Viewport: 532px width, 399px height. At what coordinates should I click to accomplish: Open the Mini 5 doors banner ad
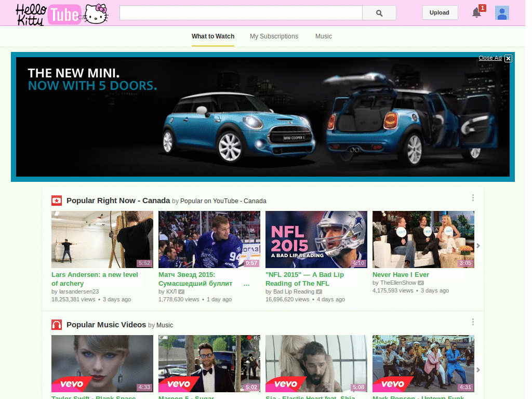[x=262, y=117]
